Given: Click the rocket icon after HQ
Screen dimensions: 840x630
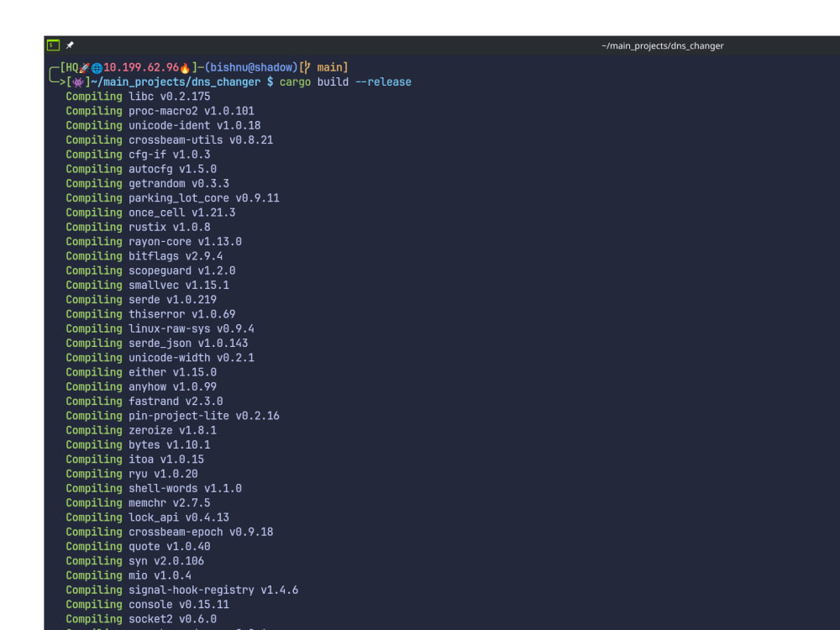Looking at the screenshot, I should click(84, 68).
